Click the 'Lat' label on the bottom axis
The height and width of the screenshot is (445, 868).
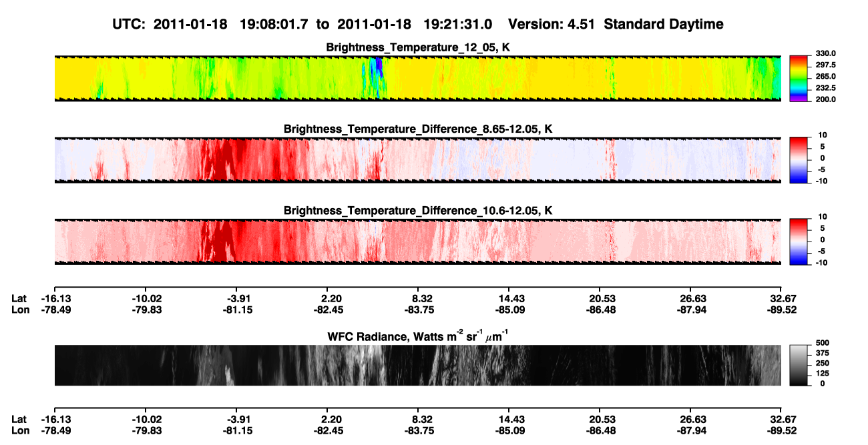pos(20,420)
